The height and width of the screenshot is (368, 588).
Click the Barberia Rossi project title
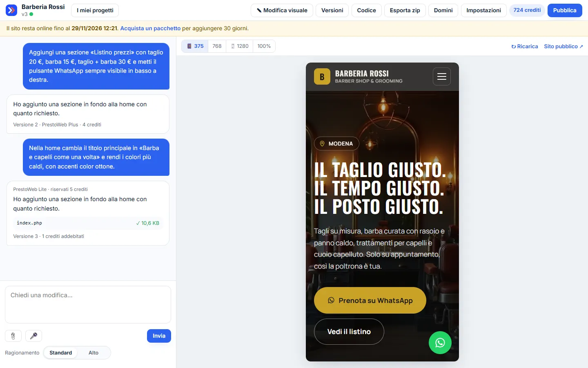(43, 7)
